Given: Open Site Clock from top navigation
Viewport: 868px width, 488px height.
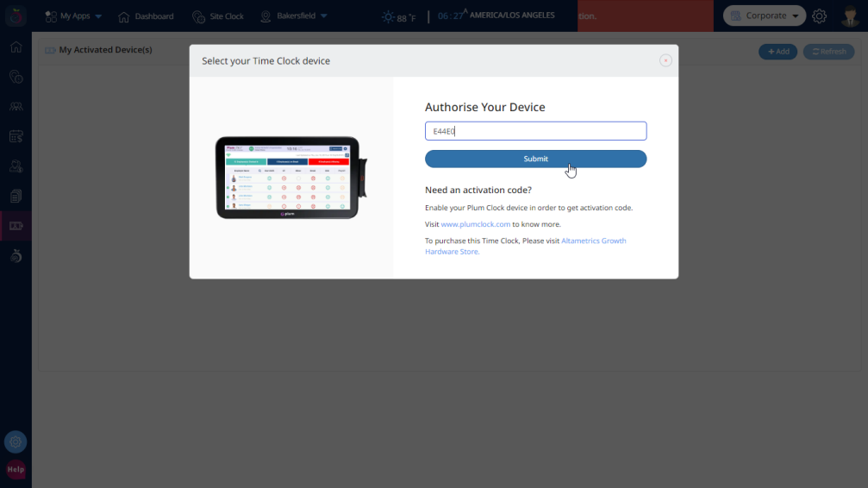Looking at the screenshot, I should click(x=218, y=16).
